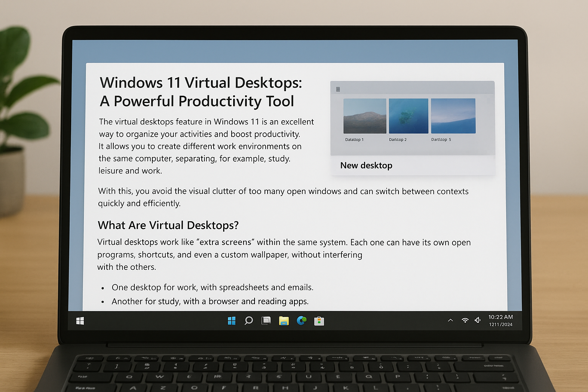588x392 pixels.
Task: Open taskbar Search magnifier
Action: tap(249, 321)
